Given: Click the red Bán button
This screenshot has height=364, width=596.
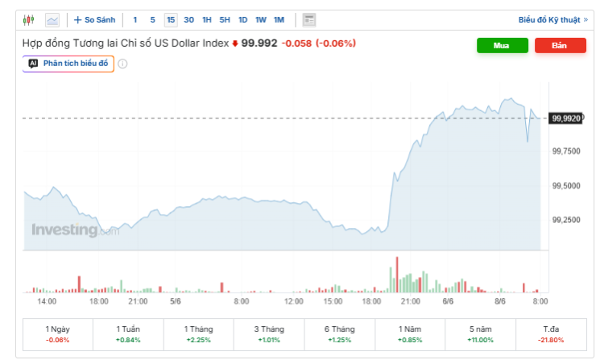Looking at the screenshot, I should pyautogui.click(x=560, y=45).
